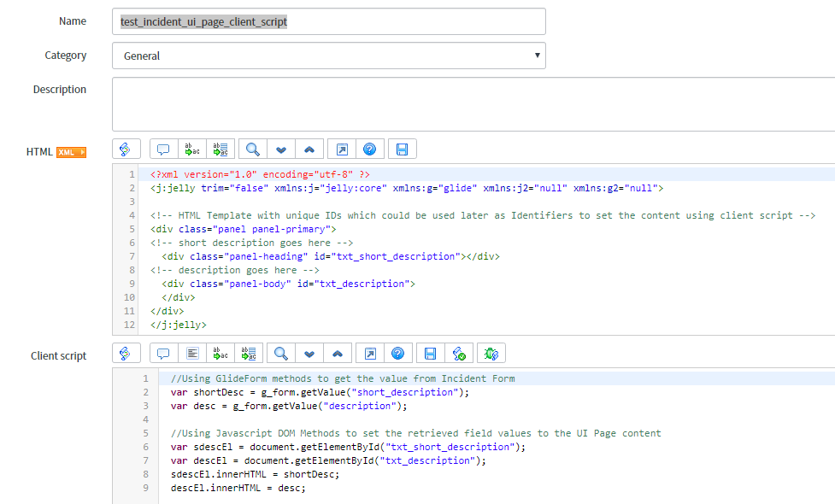Click line number 4 in Client script gutter
The height and width of the screenshot is (504, 835).
146,419
